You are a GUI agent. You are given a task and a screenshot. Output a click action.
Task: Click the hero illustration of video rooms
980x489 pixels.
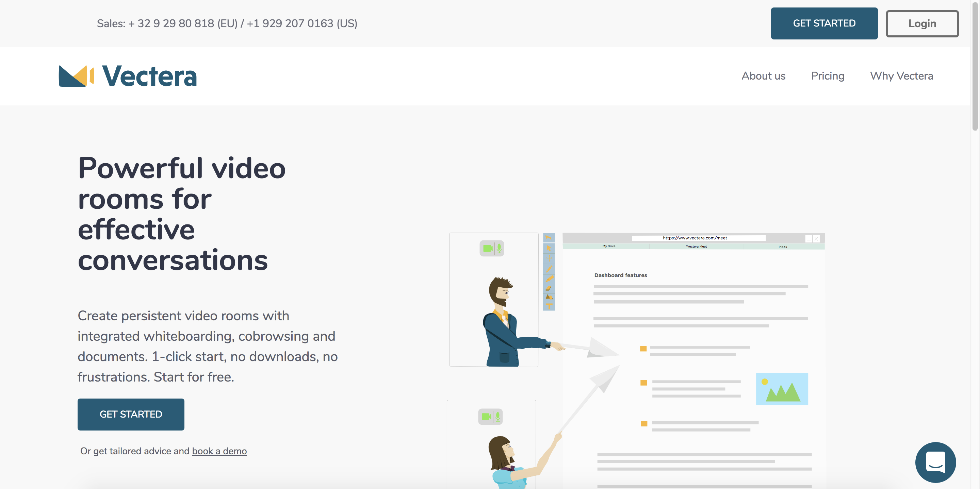tap(636, 360)
